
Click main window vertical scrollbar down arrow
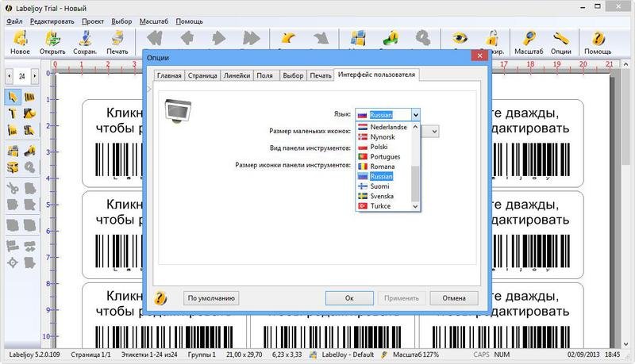(626, 344)
